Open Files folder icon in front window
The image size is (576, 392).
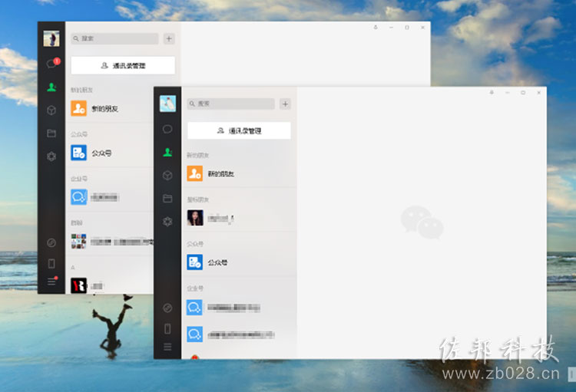tap(167, 199)
